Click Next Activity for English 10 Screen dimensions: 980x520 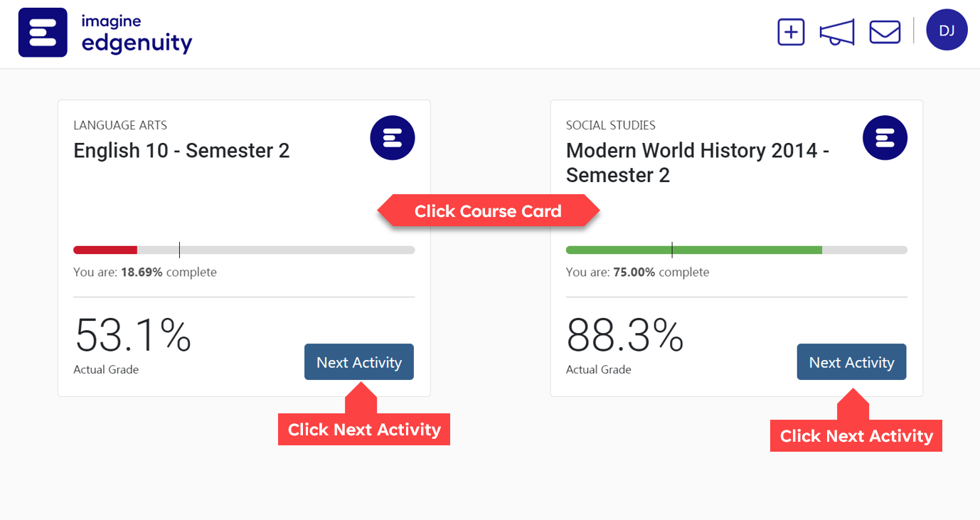click(x=359, y=362)
